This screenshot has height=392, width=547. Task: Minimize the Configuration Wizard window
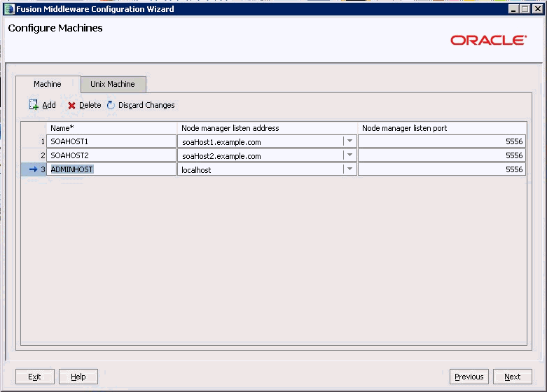(x=513, y=9)
